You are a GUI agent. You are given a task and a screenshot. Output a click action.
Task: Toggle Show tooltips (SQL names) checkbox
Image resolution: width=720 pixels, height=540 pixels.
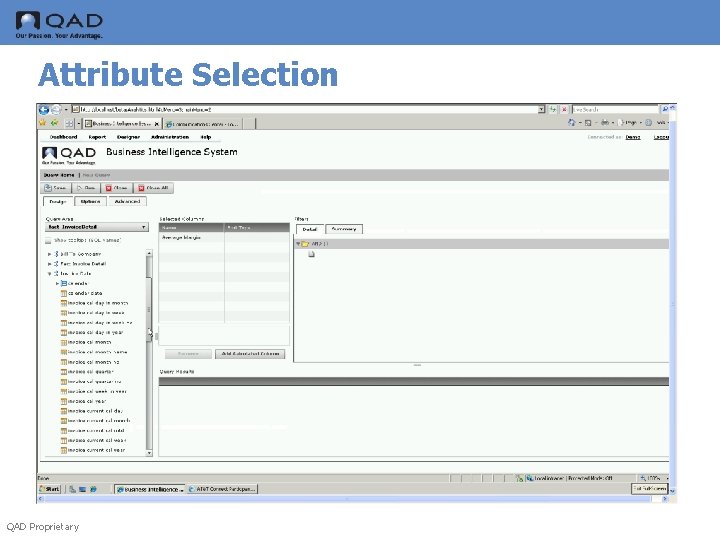[x=48, y=241]
